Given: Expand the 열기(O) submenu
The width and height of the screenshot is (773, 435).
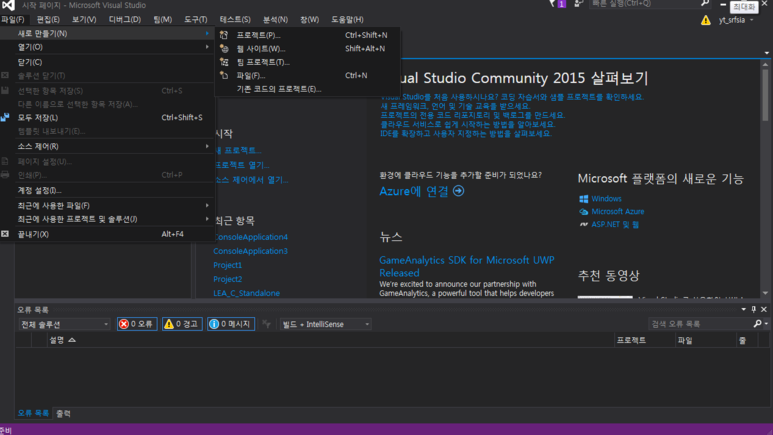Looking at the screenshot, I should (107, 47).
